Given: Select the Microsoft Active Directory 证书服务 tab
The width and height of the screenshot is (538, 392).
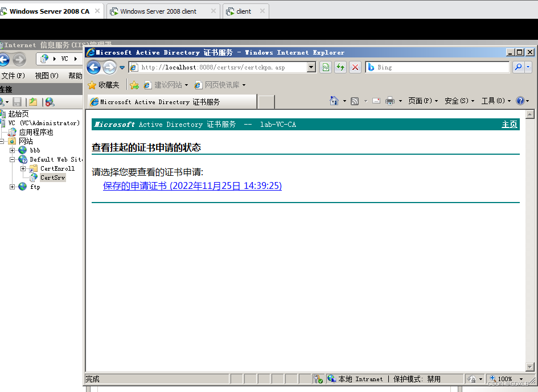Looking at the screenshot, I should pos(172,102).
